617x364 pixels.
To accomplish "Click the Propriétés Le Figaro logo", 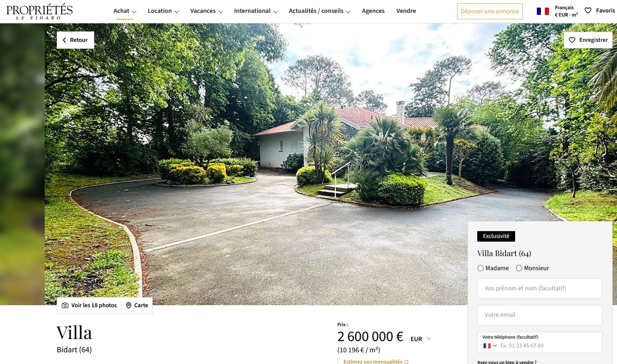I will [x=39, y=12].
